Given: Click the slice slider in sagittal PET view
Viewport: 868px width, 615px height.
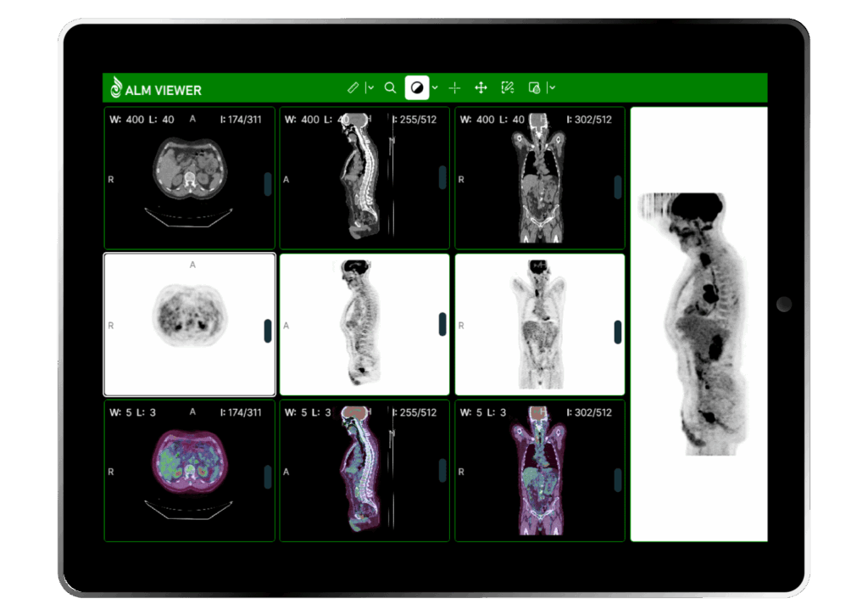Looking at the screenshot, I should click(442, 324).
